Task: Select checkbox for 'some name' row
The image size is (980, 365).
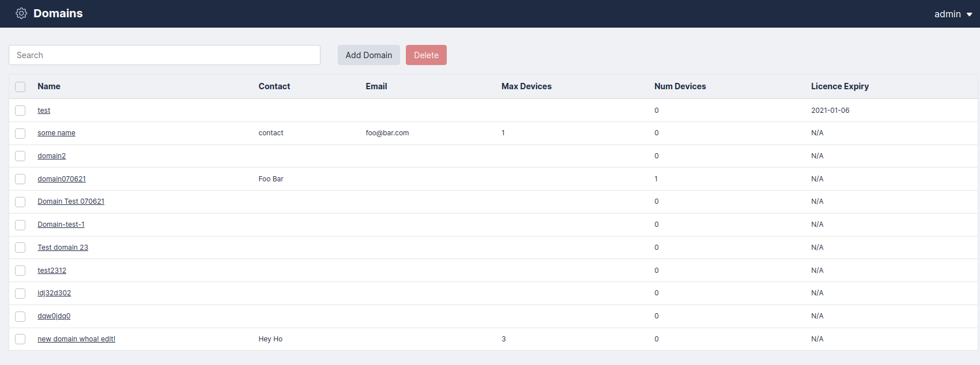Action: point(20,134)
